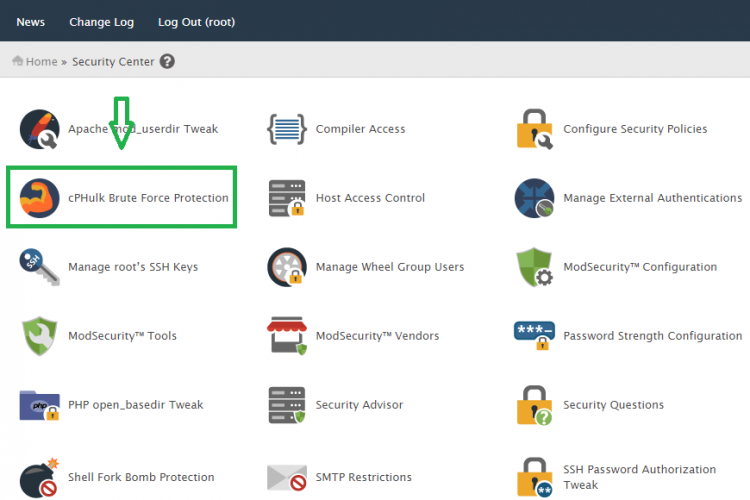750x500 pixels.
Task: Open the Apache mod_userdir Tweak icon
Action: click(x=39, y=129)
